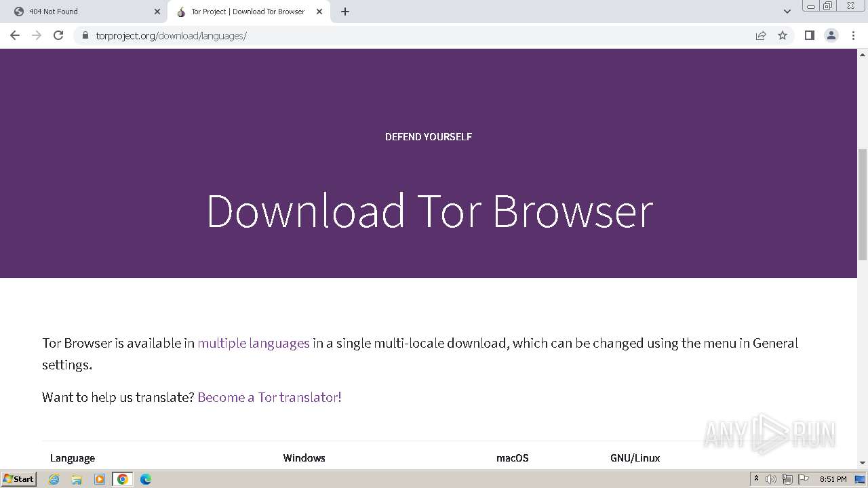Follow the multiple languages link

click(x=254, y=343)
